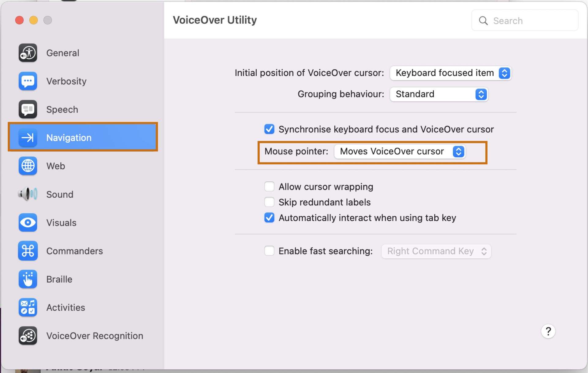
Task: Select the Commanders command-key icon
Action: [28, 251]
